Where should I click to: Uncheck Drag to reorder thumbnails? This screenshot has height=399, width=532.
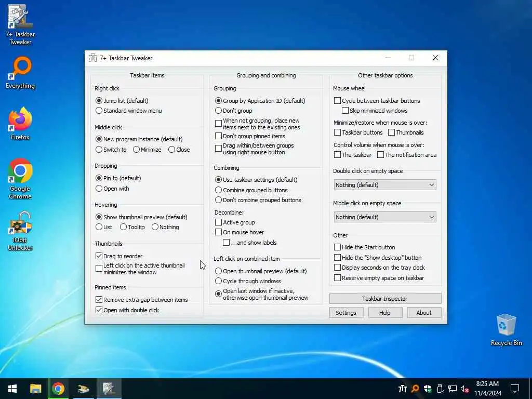tap(99, 256)
